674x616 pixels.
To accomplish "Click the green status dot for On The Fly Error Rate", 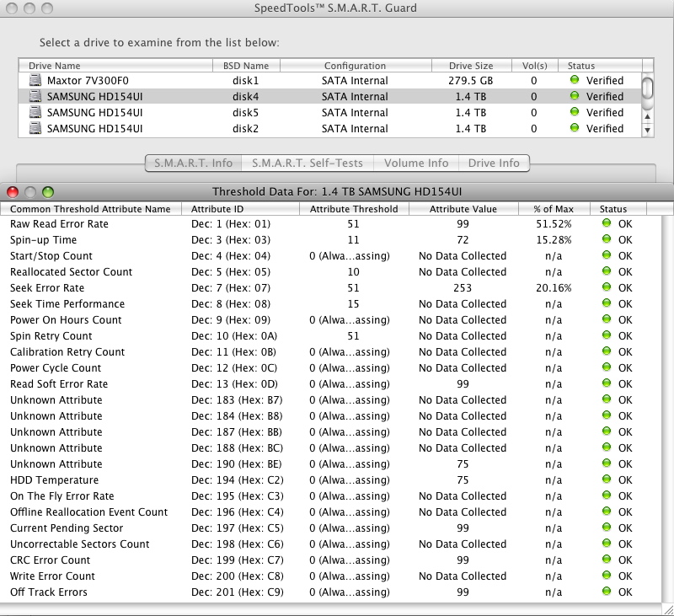I will point(607,495).
